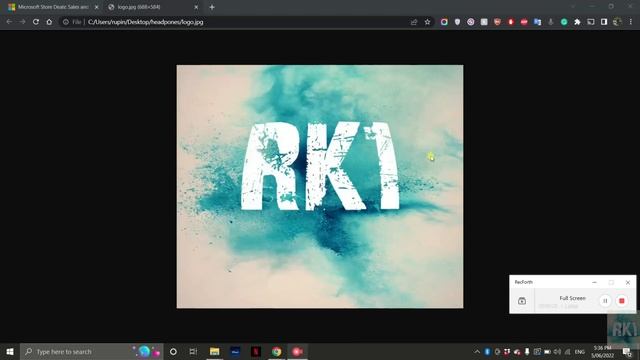
Task: Select the logo.jpg browser tab
Action: 153,7
